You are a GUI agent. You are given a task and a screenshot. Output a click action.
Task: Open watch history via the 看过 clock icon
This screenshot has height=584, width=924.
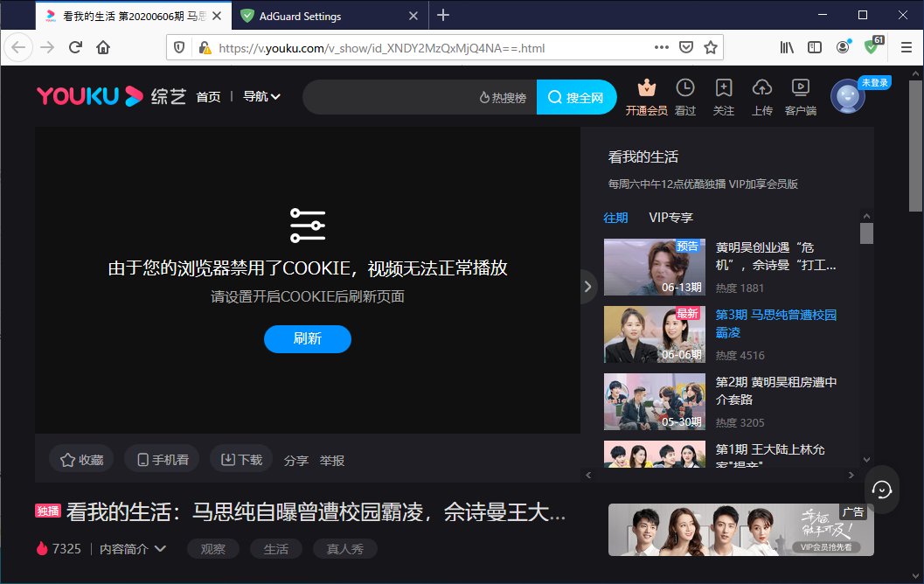[685, 88]
